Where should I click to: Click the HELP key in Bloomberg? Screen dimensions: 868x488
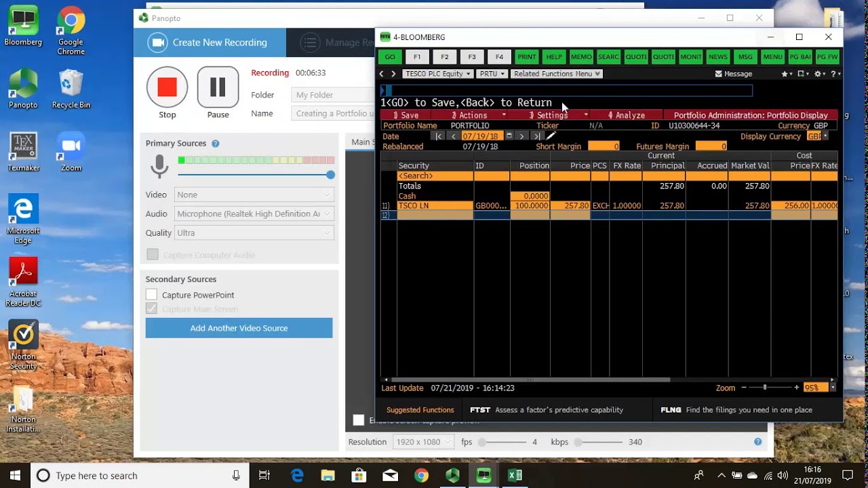[554, 57]
